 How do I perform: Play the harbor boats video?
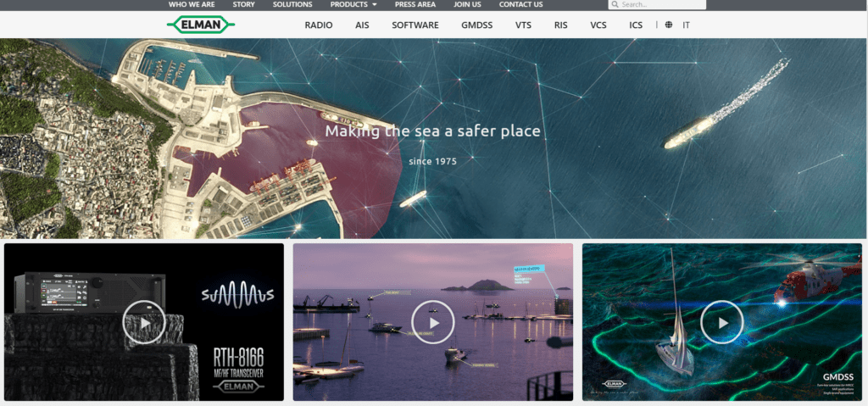433,322
